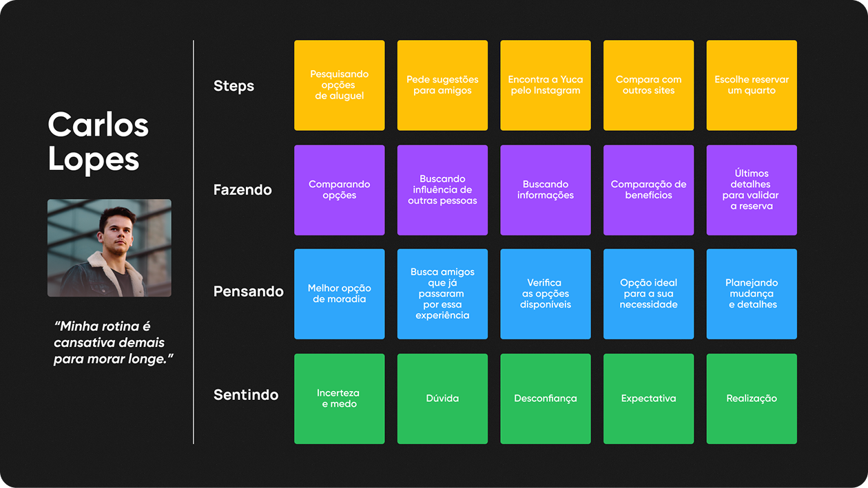Click the "Realização" feeling card
The width and height of the screenshot is (868, 488).
pyautogui.click(x=752, y=399)
